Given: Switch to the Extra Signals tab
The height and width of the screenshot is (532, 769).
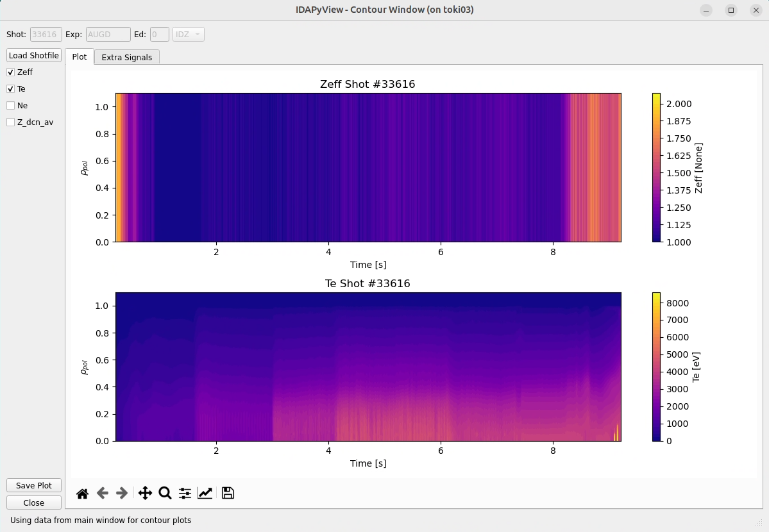Looking at the screenshot, I should pos(127,57).
